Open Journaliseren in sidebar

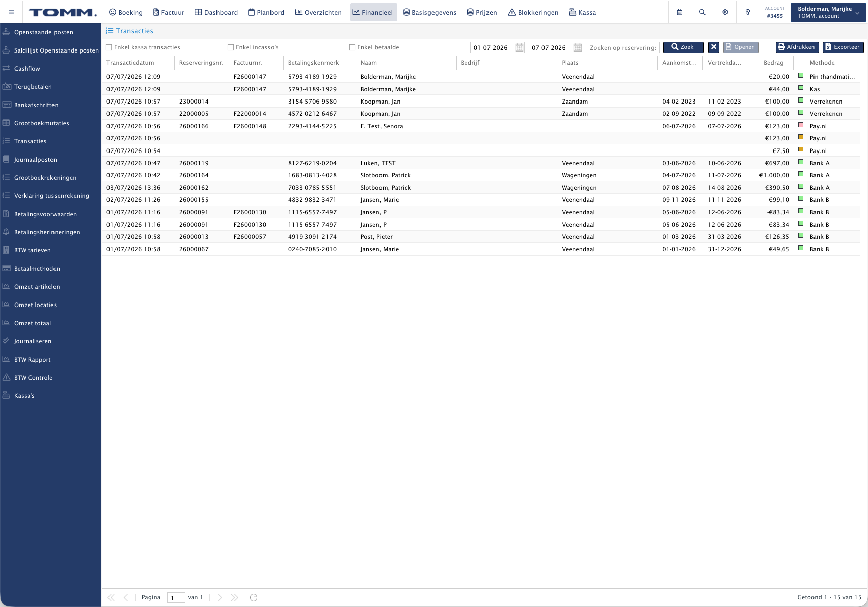tap(50, 341)
